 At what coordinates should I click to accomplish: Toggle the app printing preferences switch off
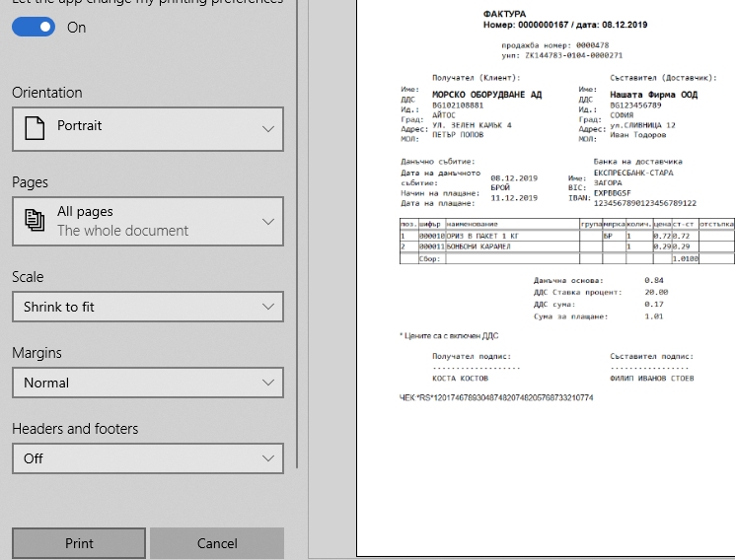click(x=34, y=28)
